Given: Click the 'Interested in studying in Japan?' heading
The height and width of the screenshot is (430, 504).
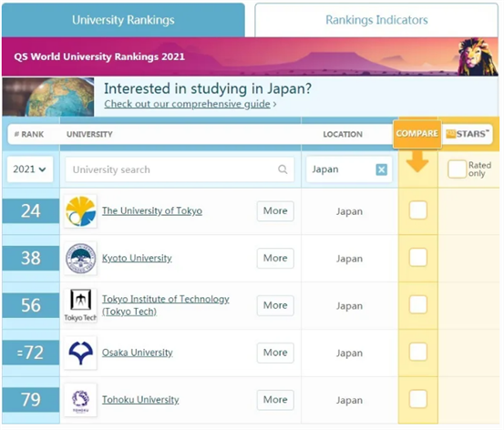Looking at the screenshot, I should click(x=208, y=88).
